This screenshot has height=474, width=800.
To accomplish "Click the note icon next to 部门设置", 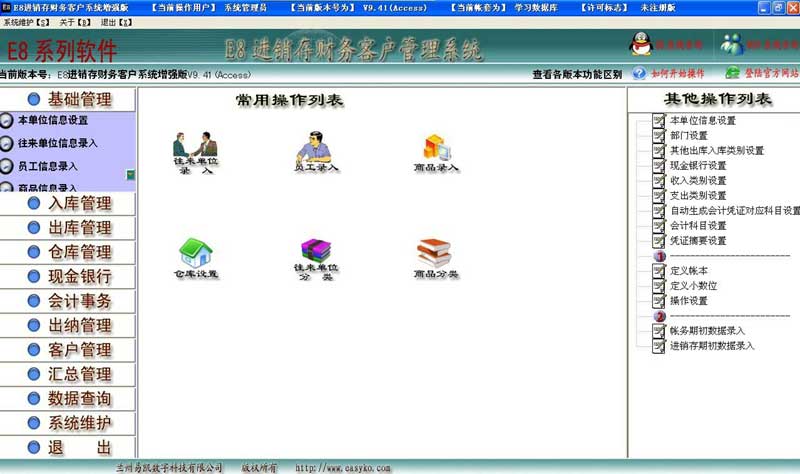I will coord(659,135).
